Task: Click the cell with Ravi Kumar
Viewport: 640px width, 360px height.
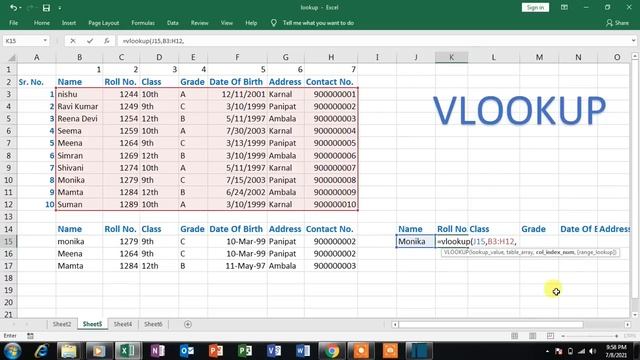Action: click(79, 107)
